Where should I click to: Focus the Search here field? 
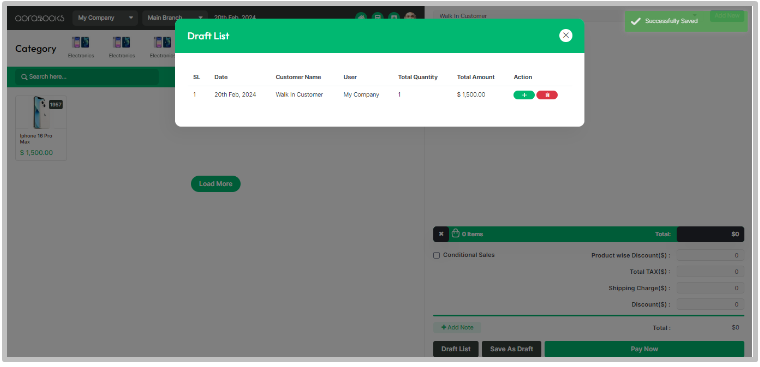(87, 77)
